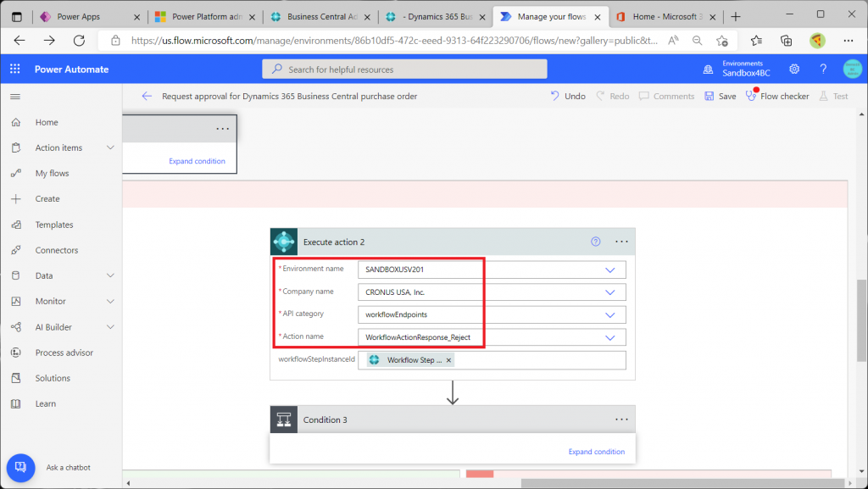This screenshot has width=868, height=489.
Task: Select Create in the sidebar
Action: [x=47, y=198]
